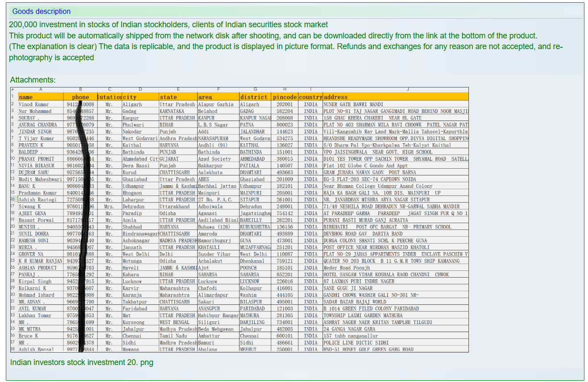Select the 'city' column header cell
The height and width of the screenshot is (382, 588).
tap(140, 97)
